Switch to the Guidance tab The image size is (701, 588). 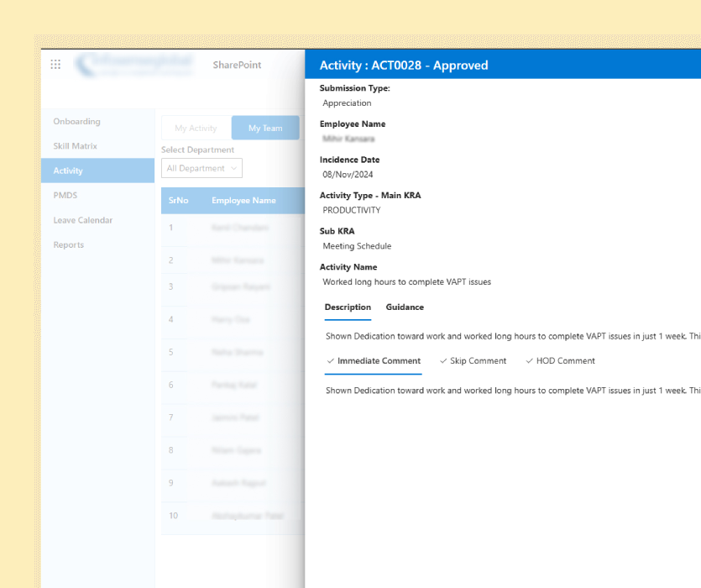405,307
